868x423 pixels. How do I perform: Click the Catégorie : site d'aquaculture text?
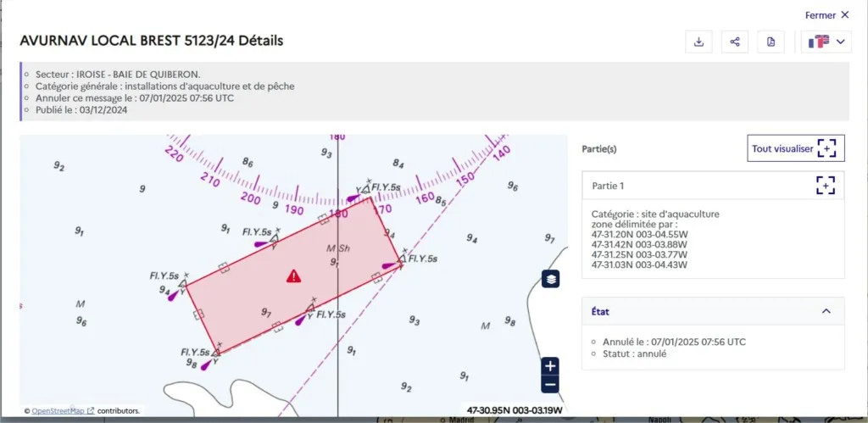click(655, 214)
